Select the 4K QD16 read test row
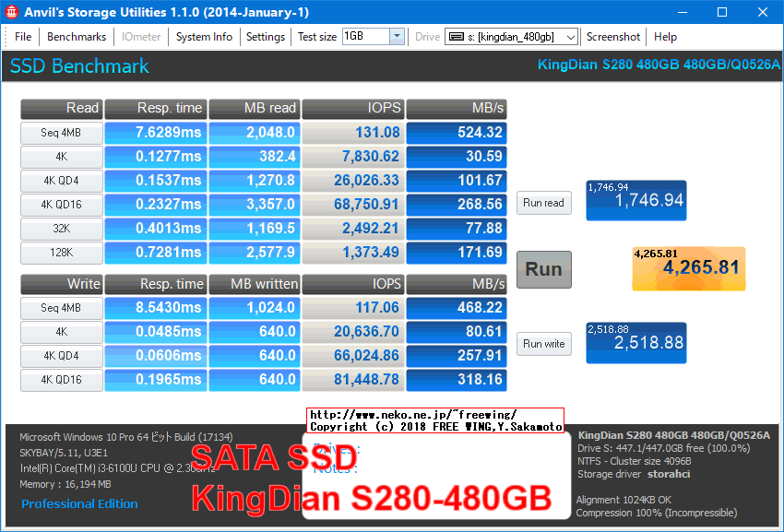This screenshot has height=532, width=784. pyautogui.click(x=61, y=205)
